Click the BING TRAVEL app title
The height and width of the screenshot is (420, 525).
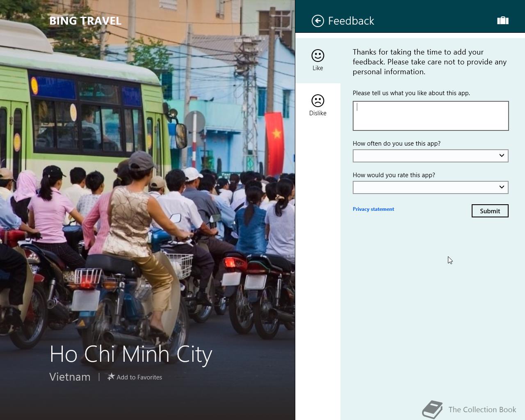point(85,21)
